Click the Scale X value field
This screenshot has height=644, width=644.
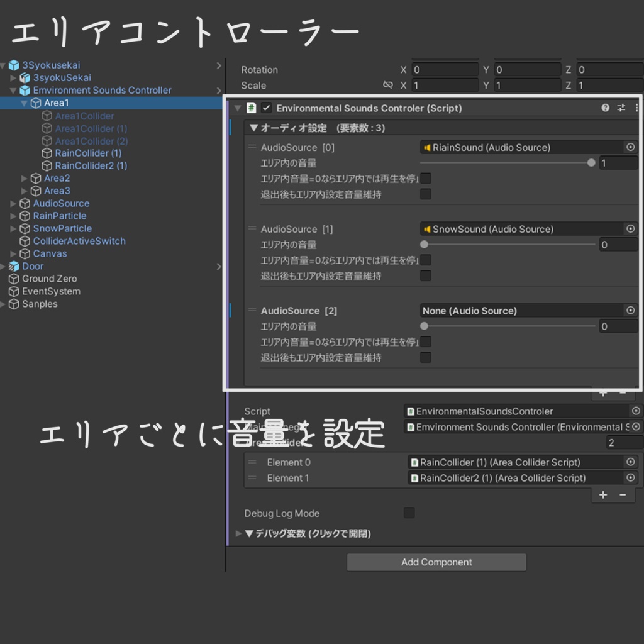(x=447, y=85)
